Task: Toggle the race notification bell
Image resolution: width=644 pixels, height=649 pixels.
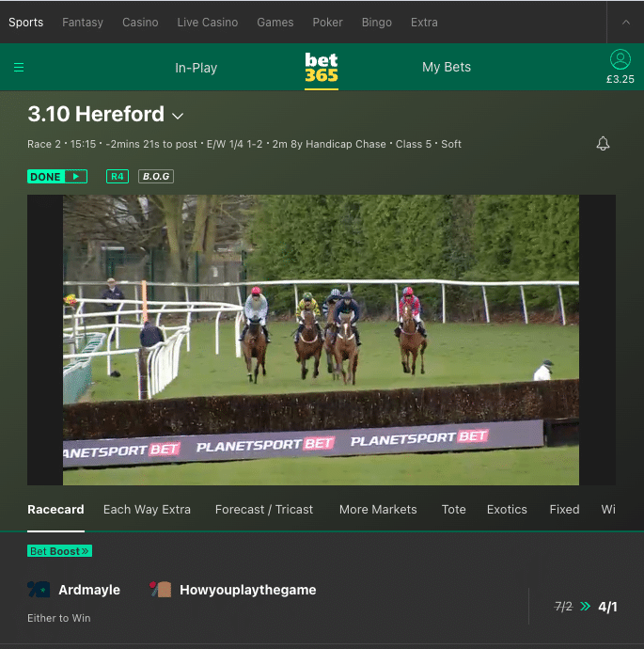Action: 604,144
